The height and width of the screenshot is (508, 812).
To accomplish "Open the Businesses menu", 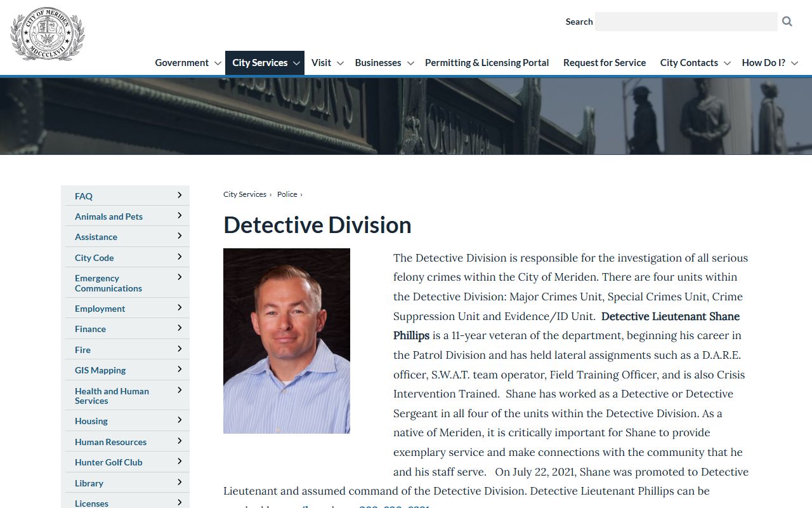I will [x=378, y=62].
